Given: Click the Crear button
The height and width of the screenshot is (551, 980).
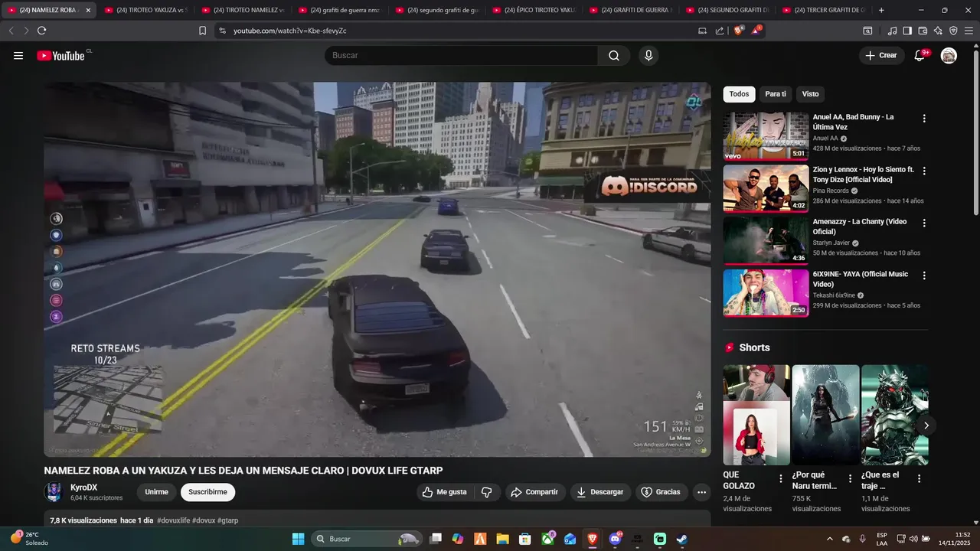Looking at the screenshot, I should pyautogui.click(x=881, y=56).
